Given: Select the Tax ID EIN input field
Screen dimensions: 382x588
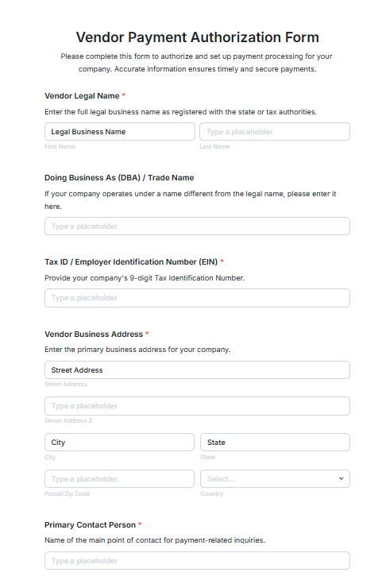Looking at the screenshot, I should point(197,298).
